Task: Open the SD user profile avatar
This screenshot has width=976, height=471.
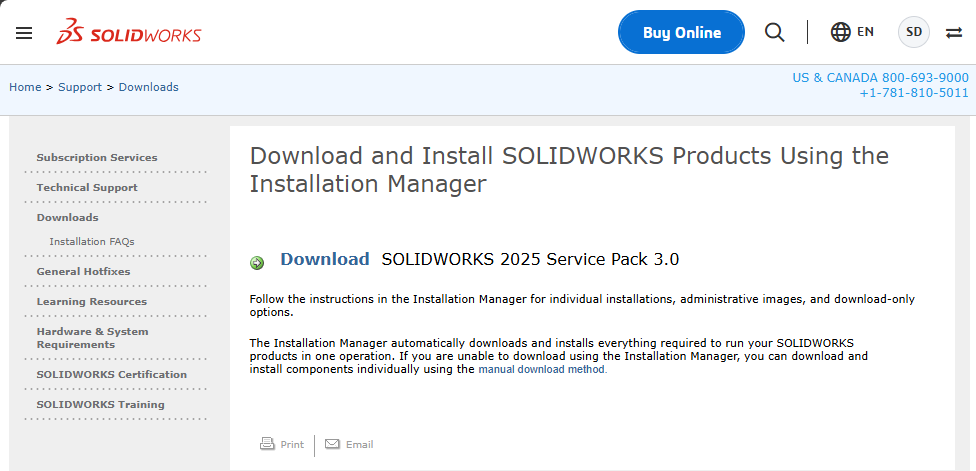Action: pos(914,32)
